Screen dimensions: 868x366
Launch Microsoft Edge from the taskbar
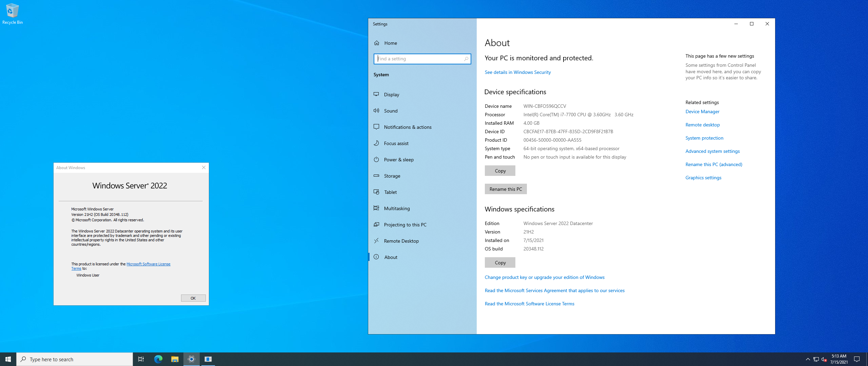pyautogui.click(x=158, y=359)
